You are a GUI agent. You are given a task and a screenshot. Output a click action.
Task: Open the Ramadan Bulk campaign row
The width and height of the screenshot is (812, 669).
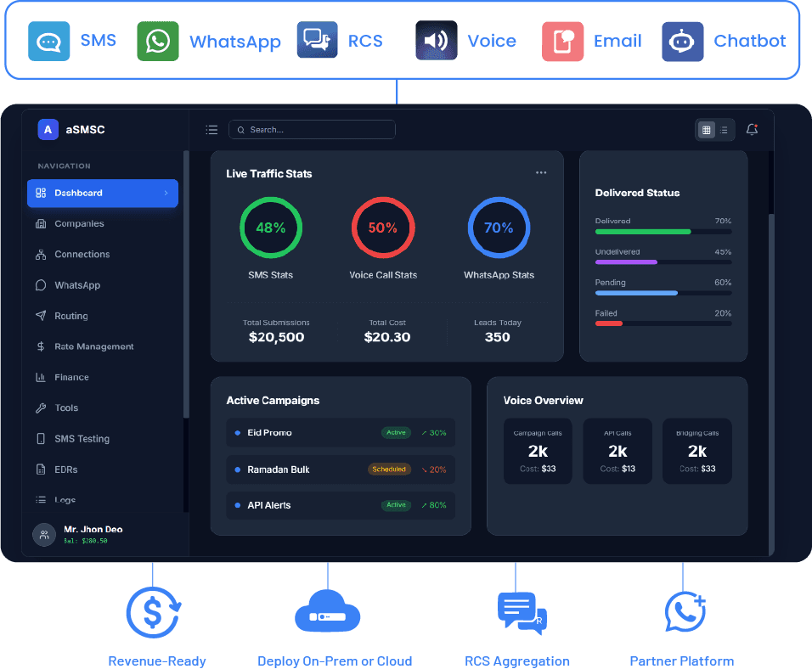[341, 469]
